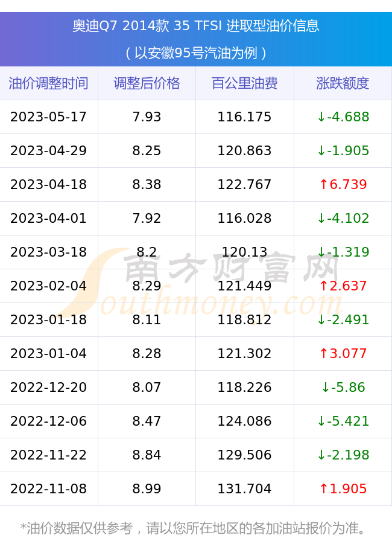Viewport: 392px width, 538px height.
Task: Click the price 8.29
Action: [147, 286]
